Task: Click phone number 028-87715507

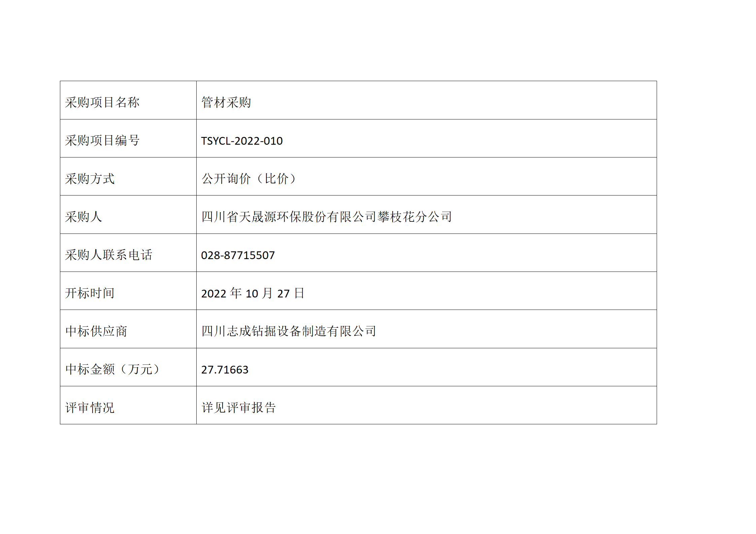Action: 238,255
